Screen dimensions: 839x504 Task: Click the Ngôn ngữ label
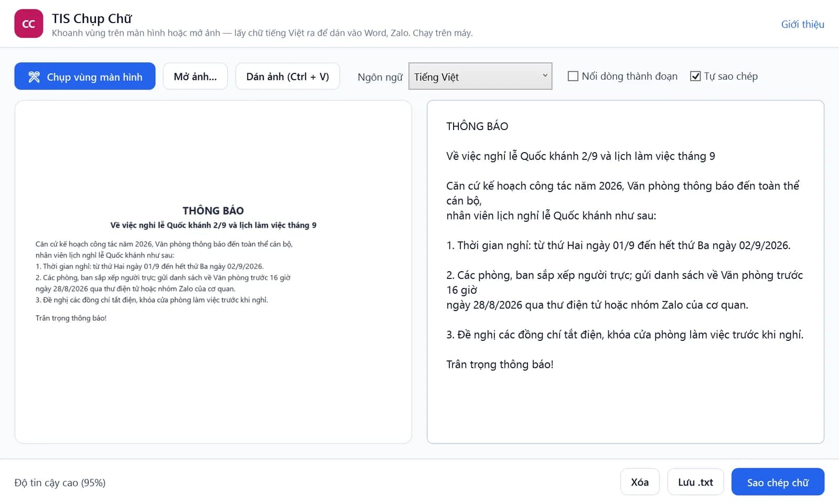380,77
